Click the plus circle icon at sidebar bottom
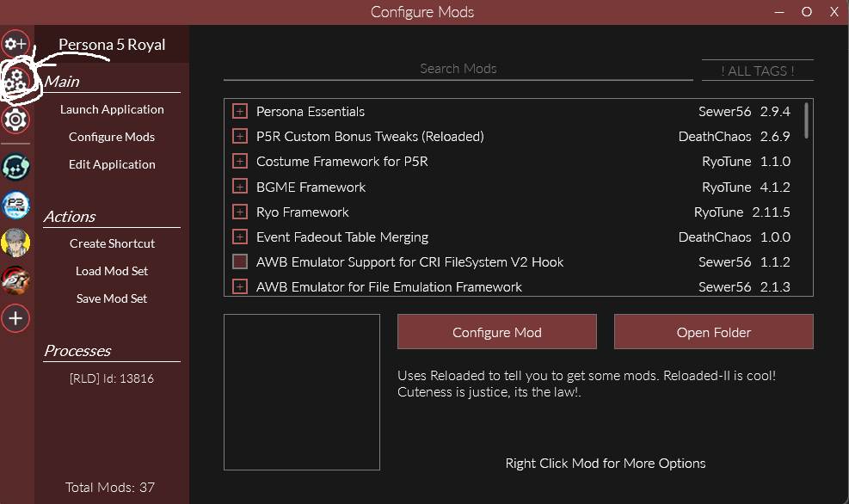The image size is (849, 504). click(x=15, y=318)
